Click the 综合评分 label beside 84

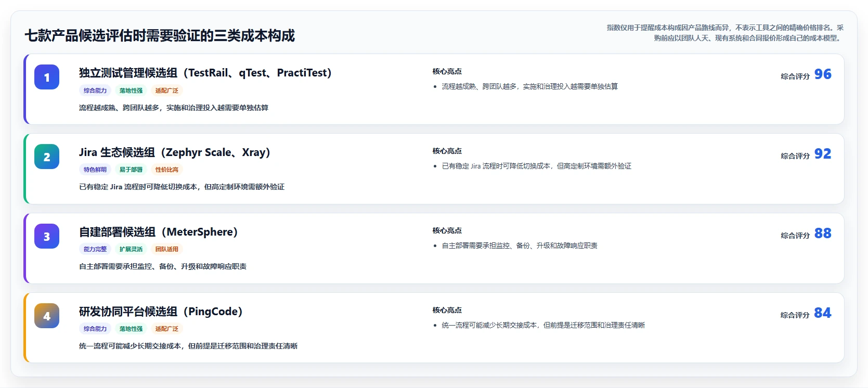(x=795, y=315)
